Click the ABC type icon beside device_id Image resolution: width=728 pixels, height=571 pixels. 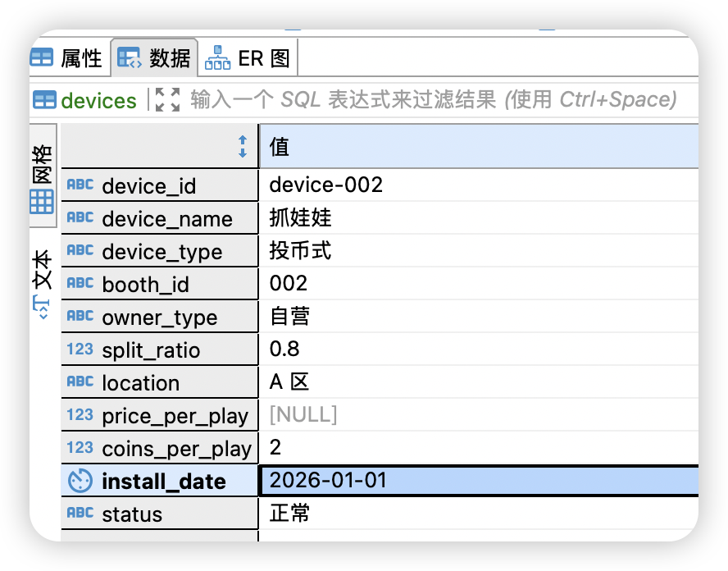(x=81, y=185)
